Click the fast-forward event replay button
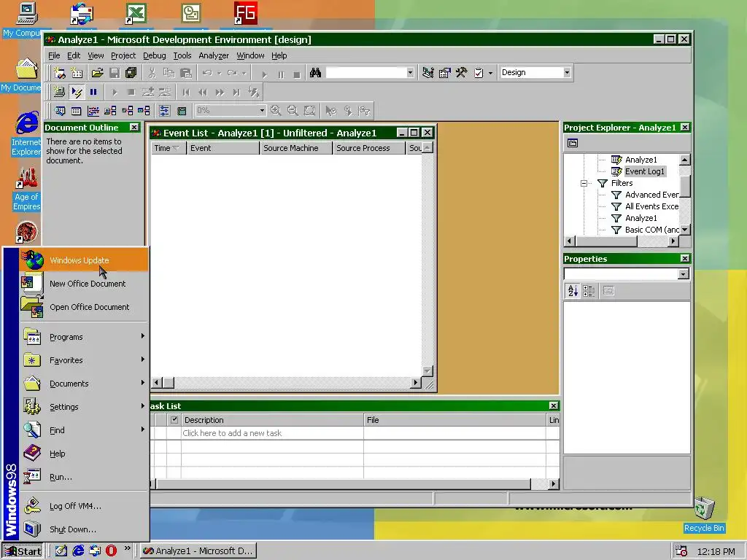Screen dimensions: 747x560 (220, 92)
